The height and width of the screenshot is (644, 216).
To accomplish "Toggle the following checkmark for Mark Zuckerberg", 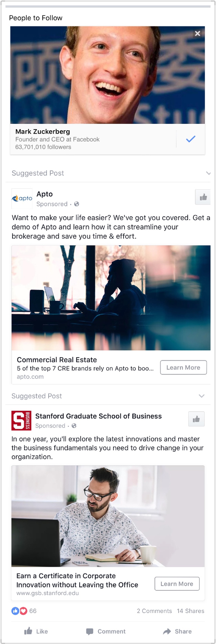I will click(191, 139).
